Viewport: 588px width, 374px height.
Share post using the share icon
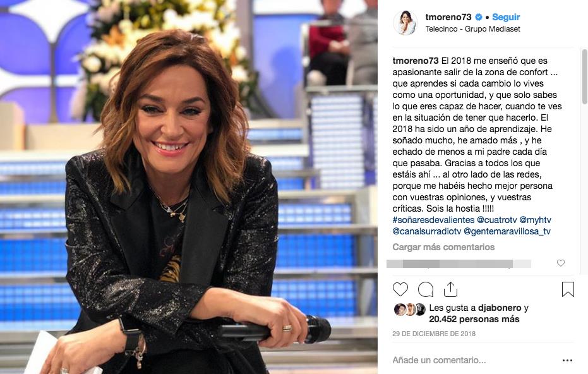pyautogui.click(x=450, y=289)
